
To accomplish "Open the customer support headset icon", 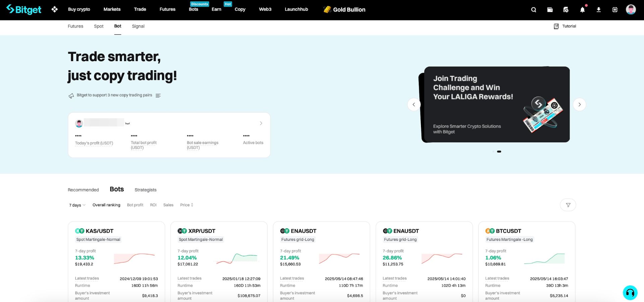I will [630, 293].
